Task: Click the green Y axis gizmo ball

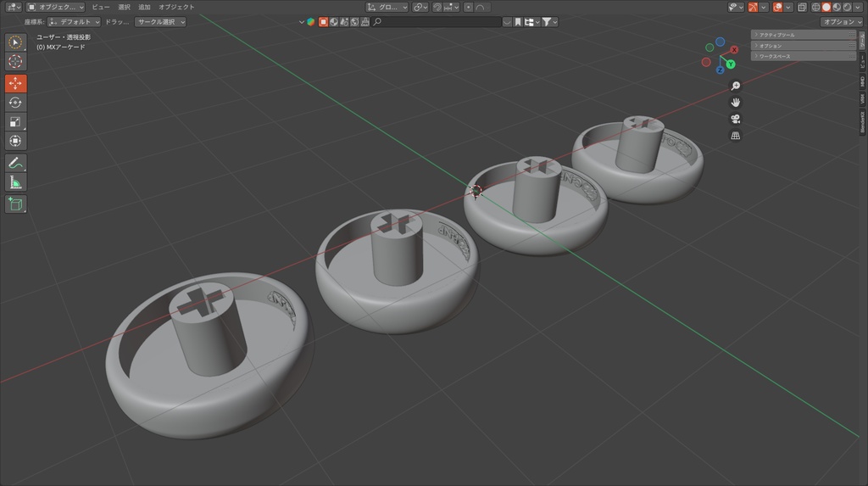Action: pos(731,64)
